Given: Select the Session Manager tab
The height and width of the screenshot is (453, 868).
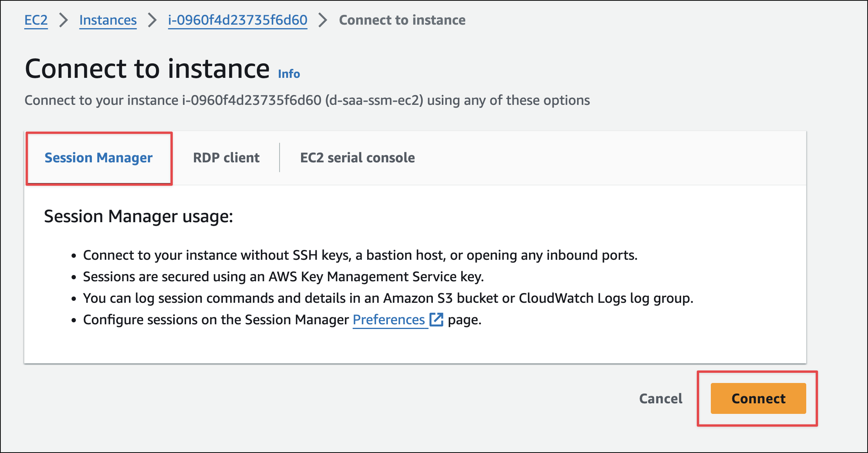Looking at the screenshot, I should tap(99, 158).
